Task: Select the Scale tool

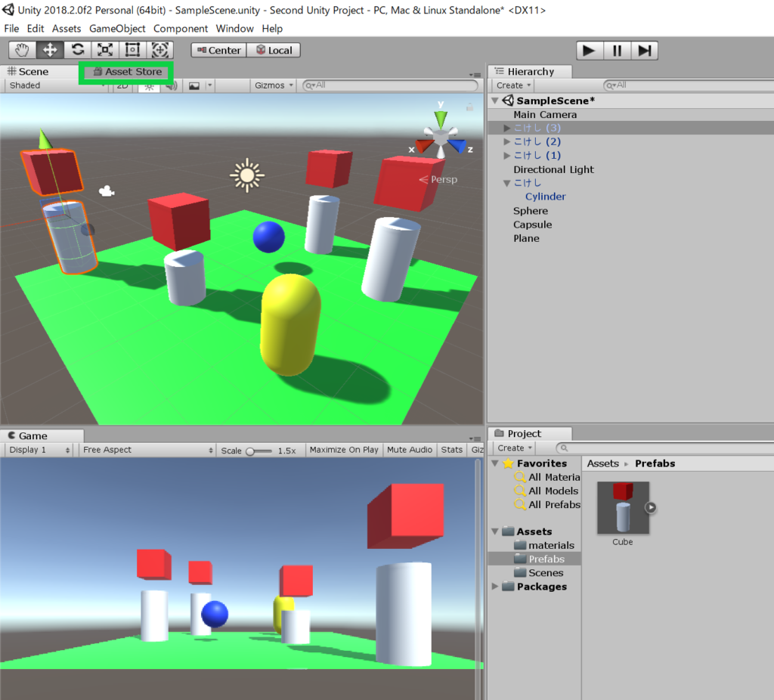Action: (104, 50)
